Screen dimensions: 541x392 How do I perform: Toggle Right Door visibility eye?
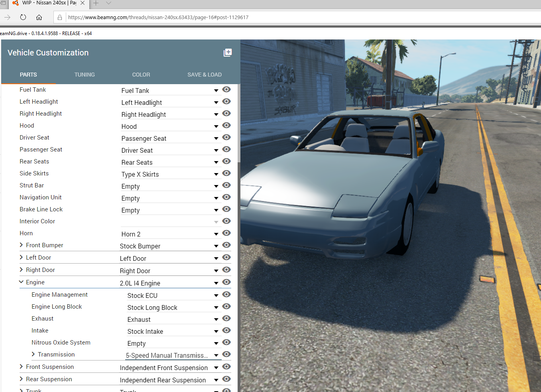click(x=226, y=270)
